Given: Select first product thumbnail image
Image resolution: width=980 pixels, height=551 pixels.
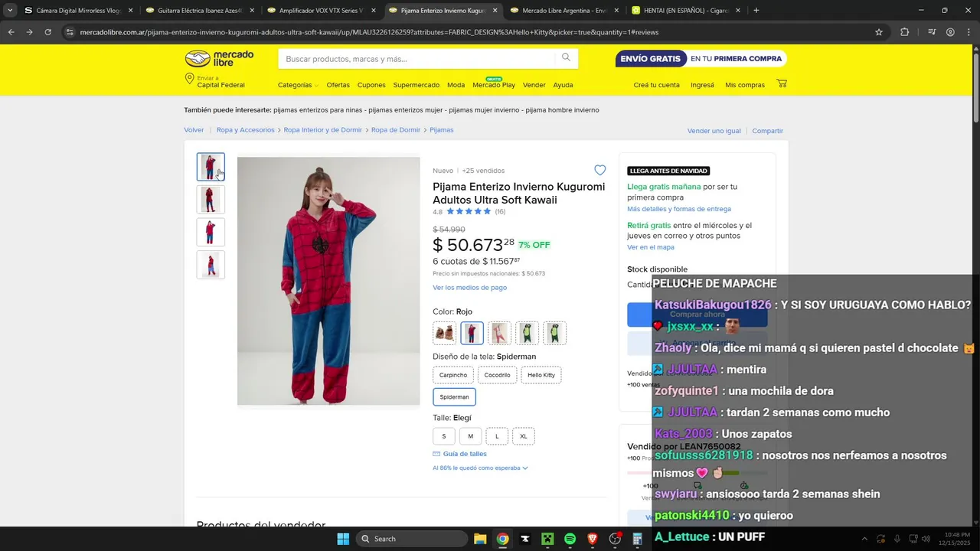Looking at the screenshot, I should click(x=211, y=167).
